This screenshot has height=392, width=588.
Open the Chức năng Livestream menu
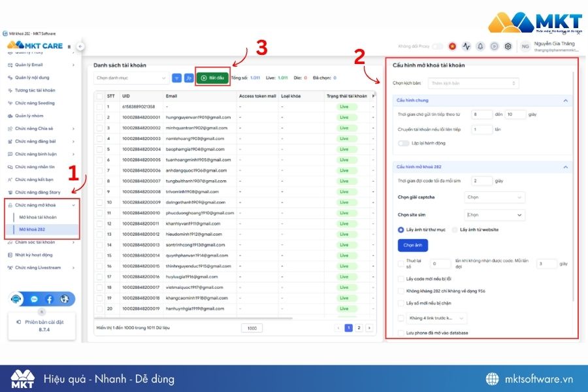point(41,268)
